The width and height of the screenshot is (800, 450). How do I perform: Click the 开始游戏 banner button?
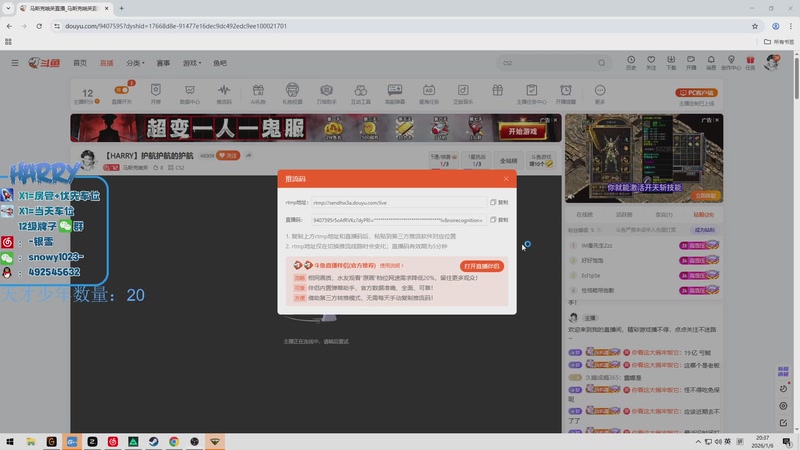tap(522, 131)
